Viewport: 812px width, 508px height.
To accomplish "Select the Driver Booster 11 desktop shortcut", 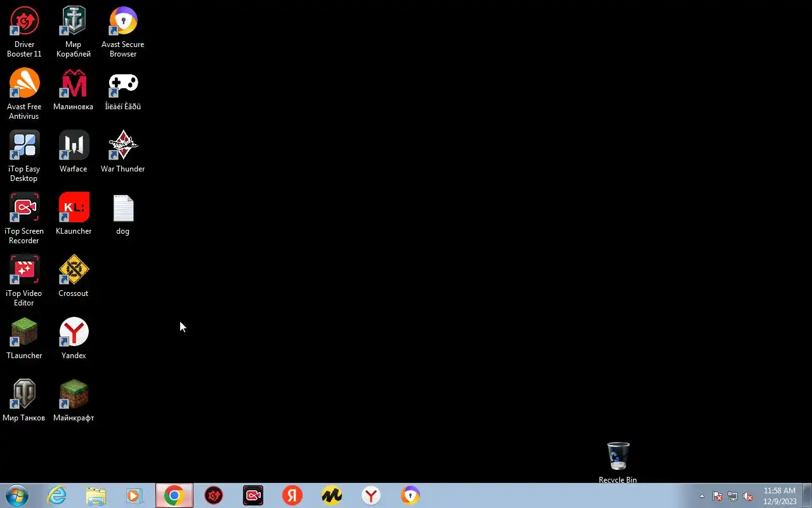I will coord(24,32).
